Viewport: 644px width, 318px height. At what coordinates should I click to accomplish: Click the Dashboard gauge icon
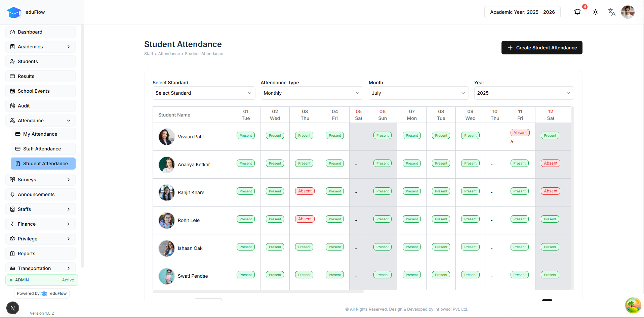tap(12, 32)
